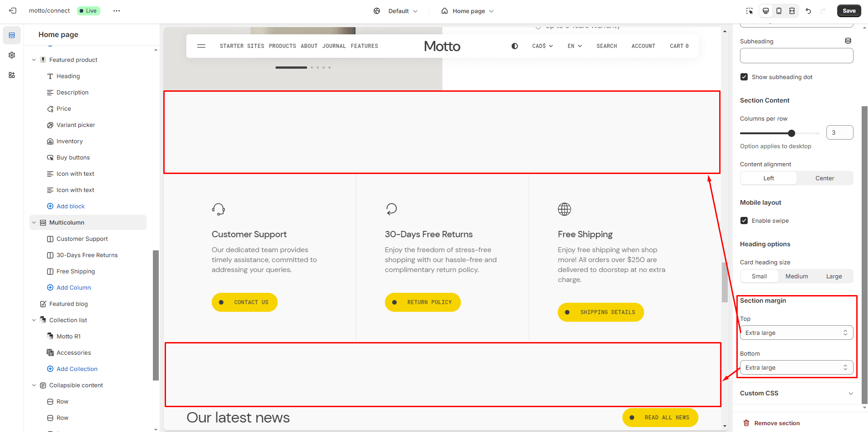Click the Featured blog section icon
The image size is (868, 432).
(x=43, y=304)
